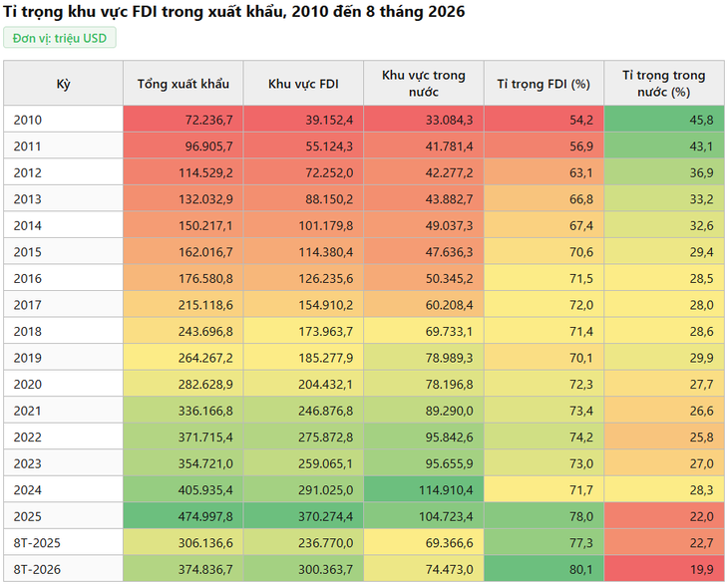This screenshot has width=728, height=585.
Task: Click FDI value 173.963,7
Action: coord(303,331)
